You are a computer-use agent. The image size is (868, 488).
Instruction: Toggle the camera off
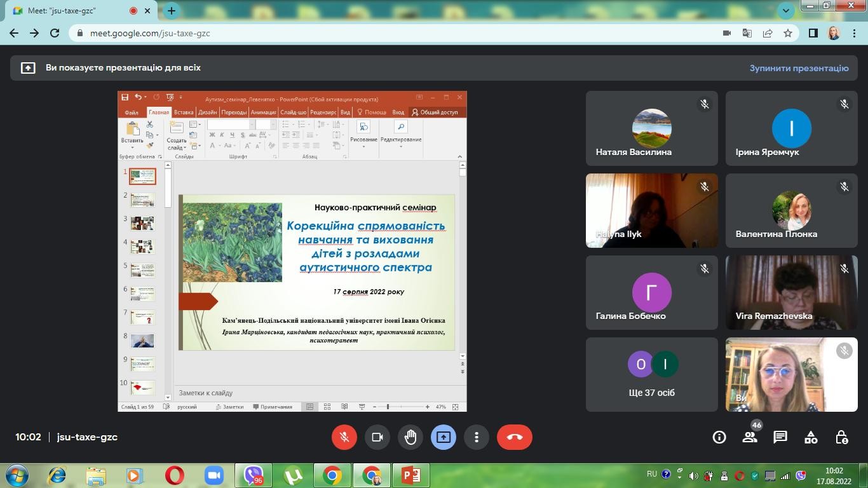tap(377, 437)
